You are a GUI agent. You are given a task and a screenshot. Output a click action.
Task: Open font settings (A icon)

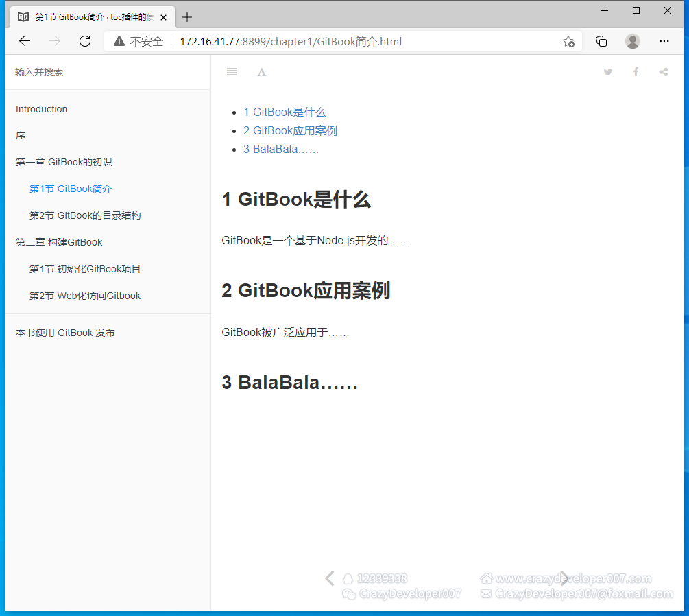click(x=262, y=72)
